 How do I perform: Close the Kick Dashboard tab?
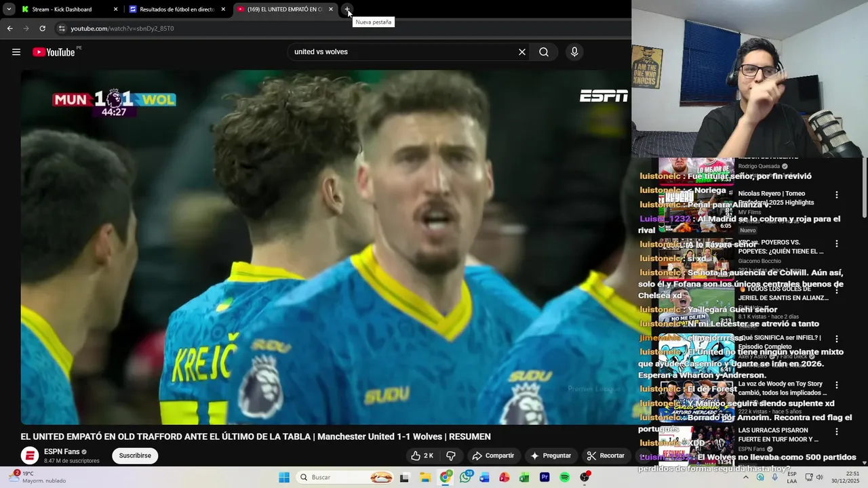[x=115, y=9]
